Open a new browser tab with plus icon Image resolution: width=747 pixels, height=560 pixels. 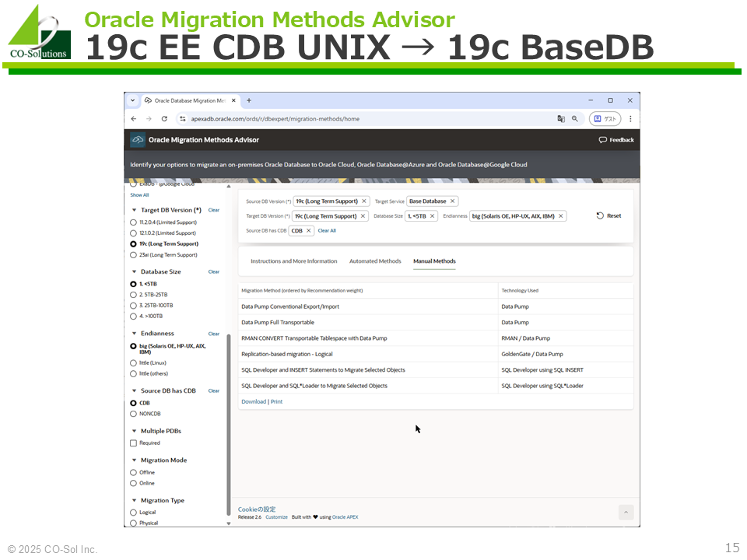[x=249, y=100]
